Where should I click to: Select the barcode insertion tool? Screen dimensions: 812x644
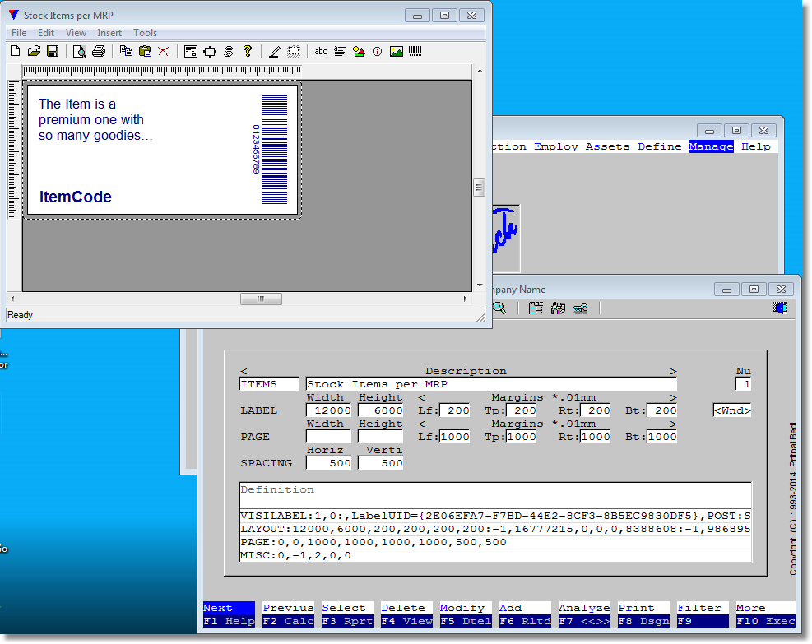[415, 51]
